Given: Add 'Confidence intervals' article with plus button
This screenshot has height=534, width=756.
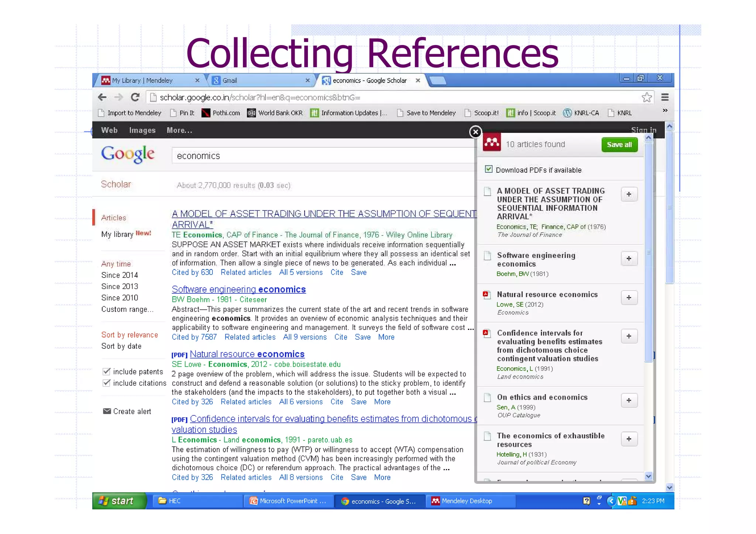Looking at the screenshot, I should pyautogui.click(x=629, y=336).
